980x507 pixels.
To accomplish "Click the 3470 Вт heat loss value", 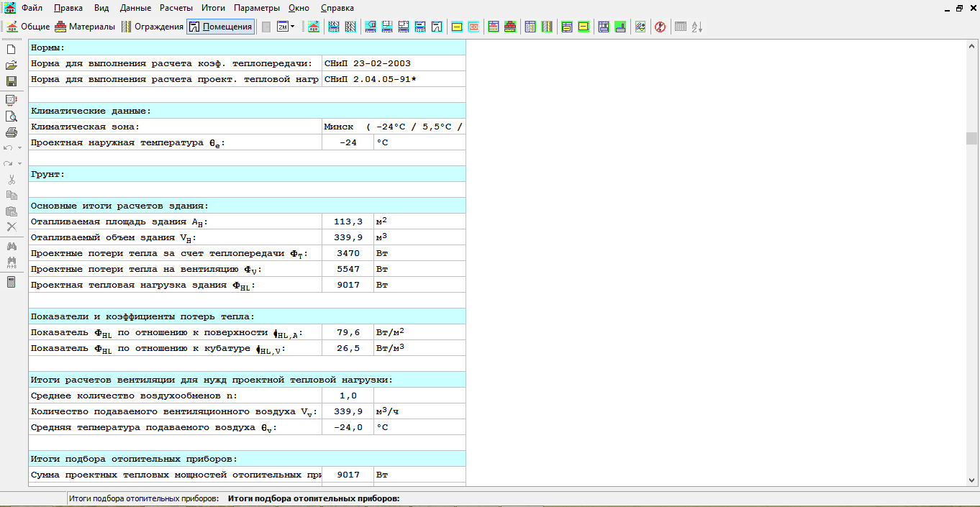I will click(348, 253).
